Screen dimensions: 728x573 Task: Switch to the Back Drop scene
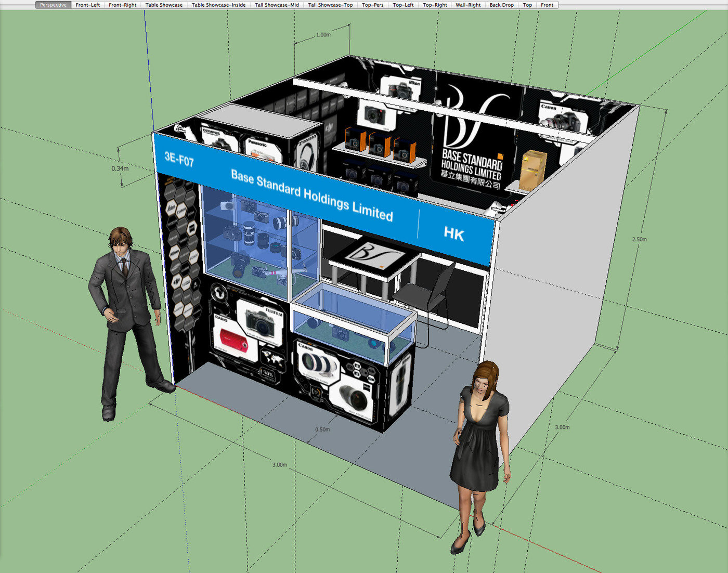(x=501, y=5)
